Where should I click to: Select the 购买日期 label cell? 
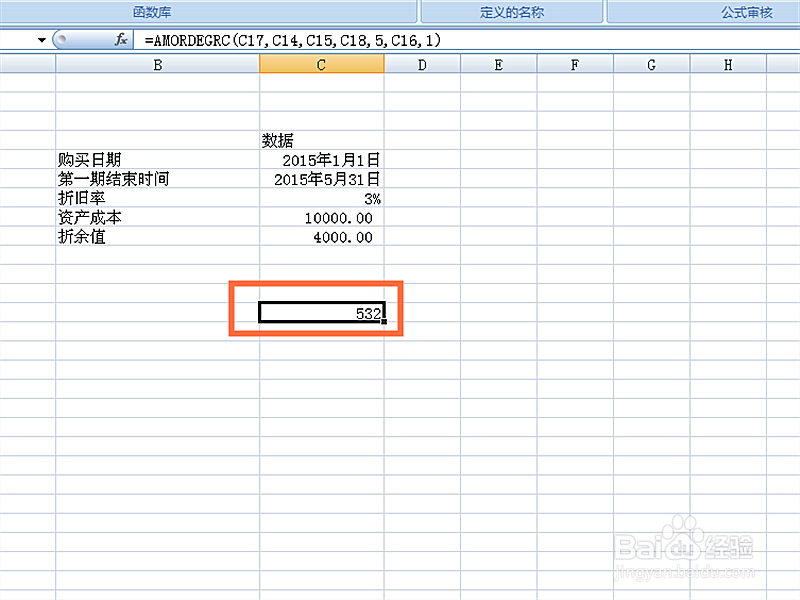pos(158,160)
